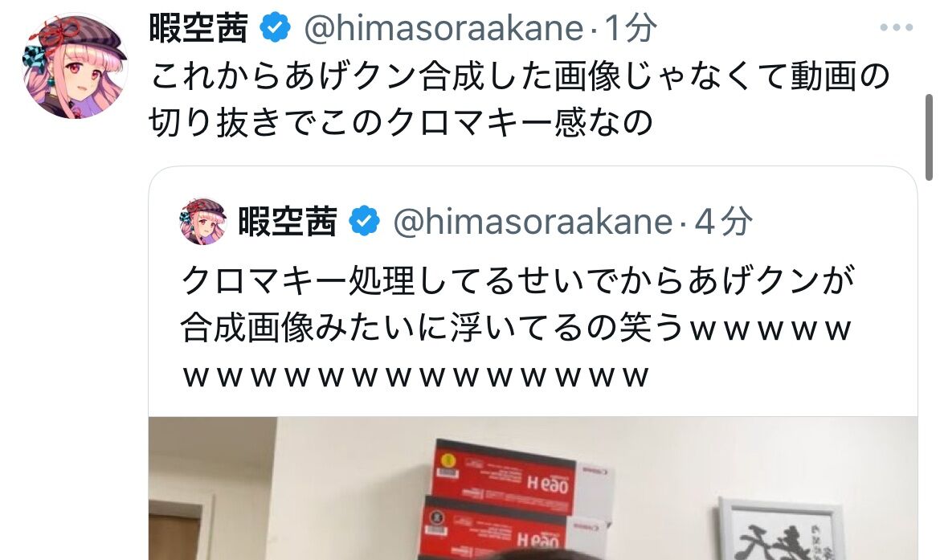Viewport: 940px width, 560px height.
Task: Open the quoted tweet text クロマキー処理してる
Action: pyautogui.click(x=349, y=280)
